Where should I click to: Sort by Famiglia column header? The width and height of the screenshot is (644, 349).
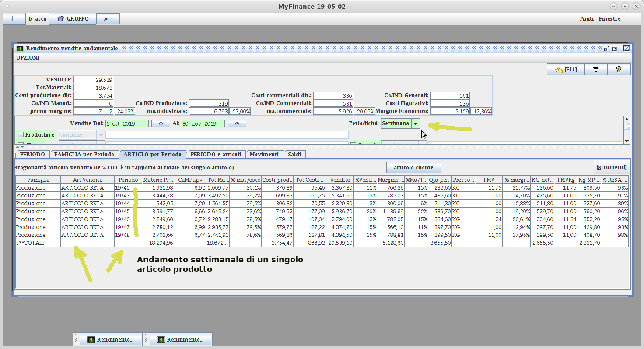pyautogui.click(x=38, y=180)
